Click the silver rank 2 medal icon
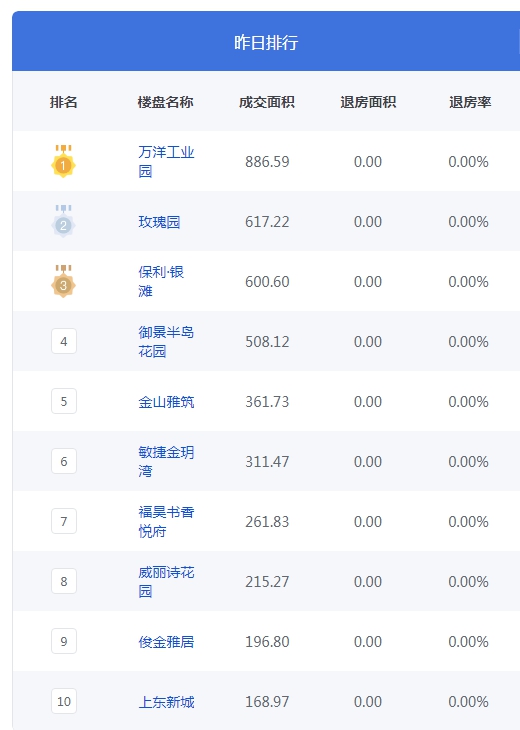The height and width of the screenshot is (730, 520). (63, 221)
